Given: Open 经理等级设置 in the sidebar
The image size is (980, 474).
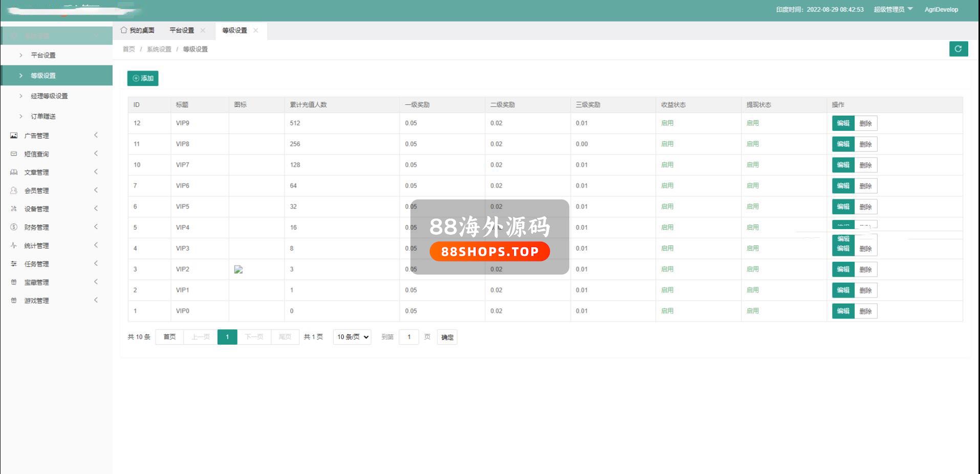Looking at the screenshot, I should 49,96.
